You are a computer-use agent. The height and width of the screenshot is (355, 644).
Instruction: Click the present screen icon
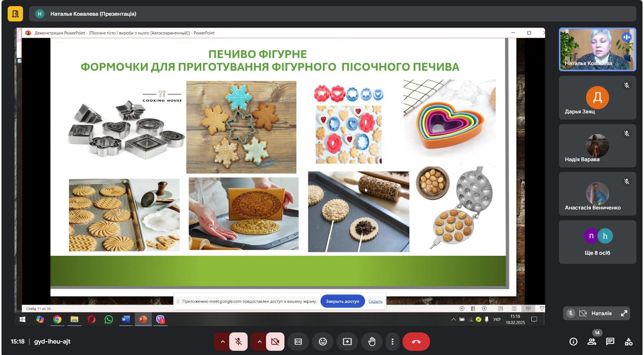(x=347, y=342)
